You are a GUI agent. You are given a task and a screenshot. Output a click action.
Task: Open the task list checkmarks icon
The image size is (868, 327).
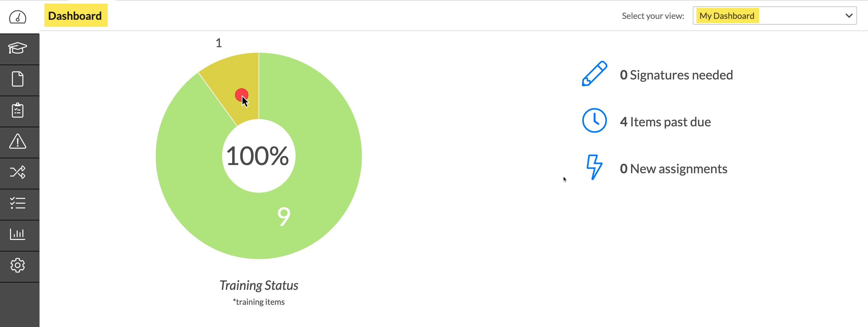(18, 203)
